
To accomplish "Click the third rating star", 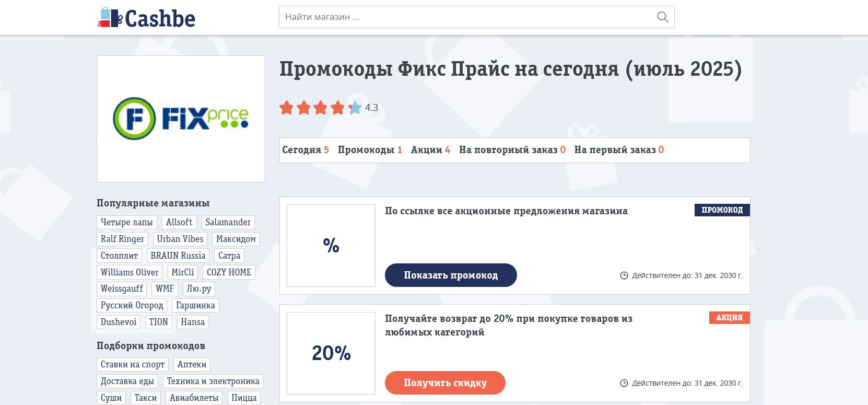I will click(x=321, y=108).
